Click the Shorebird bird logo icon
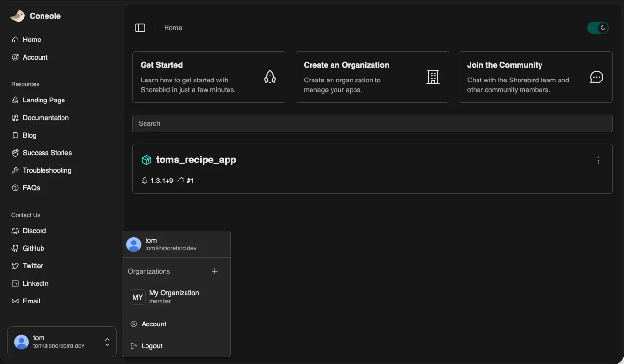 (x=17, y=16)
